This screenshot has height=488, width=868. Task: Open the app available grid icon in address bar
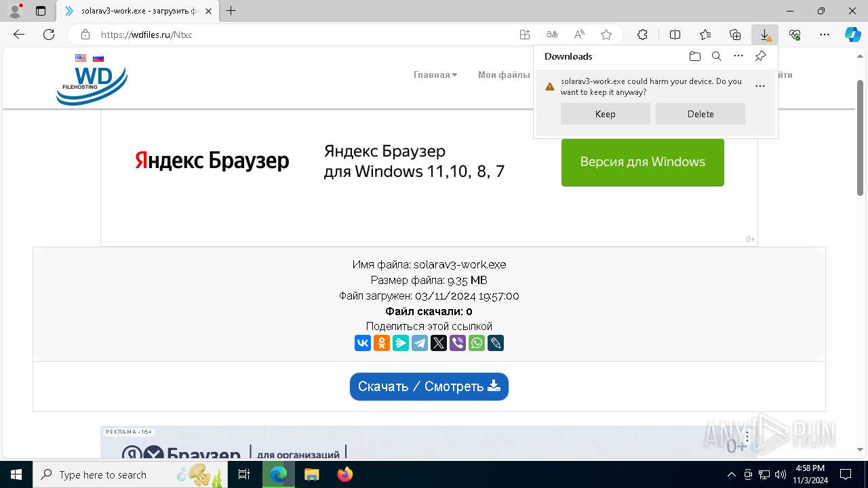click(x=524, y=35)
